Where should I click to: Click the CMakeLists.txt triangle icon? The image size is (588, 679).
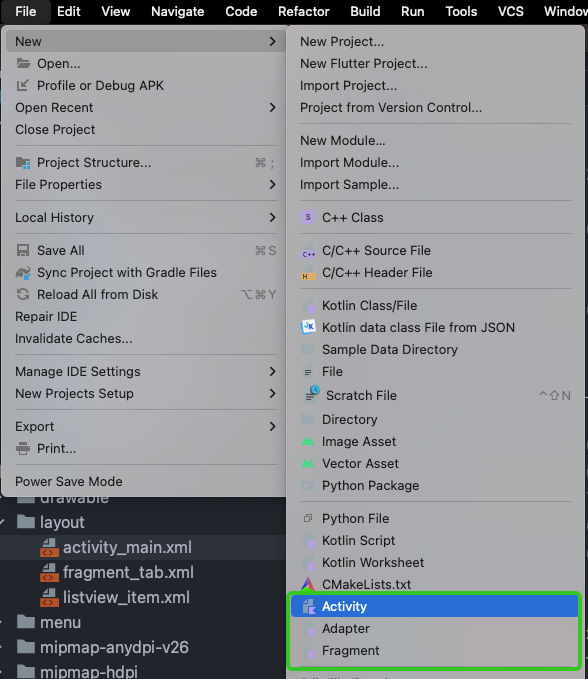[x=308, y=585]
